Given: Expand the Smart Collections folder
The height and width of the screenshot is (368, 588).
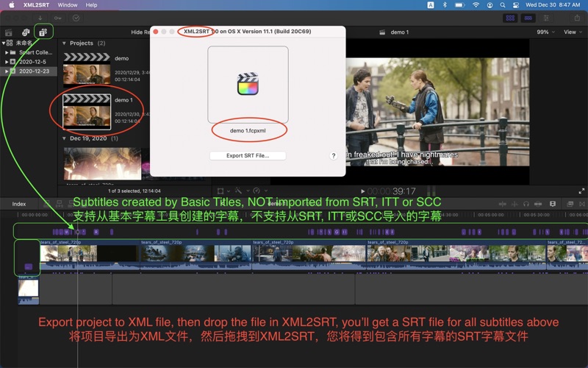Looking at the screenshot, I should [x=7, y=52].
